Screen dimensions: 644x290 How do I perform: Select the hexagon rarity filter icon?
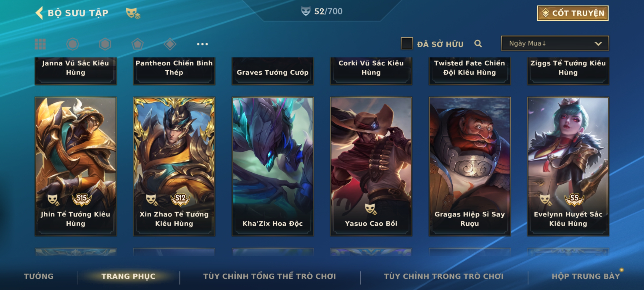[105, 44]
